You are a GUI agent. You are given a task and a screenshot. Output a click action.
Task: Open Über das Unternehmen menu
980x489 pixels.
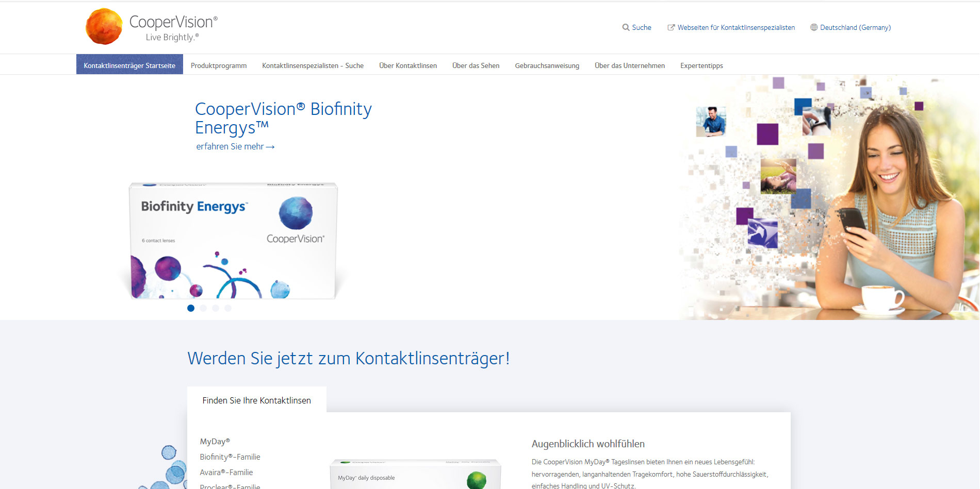[x=630, y=65]
